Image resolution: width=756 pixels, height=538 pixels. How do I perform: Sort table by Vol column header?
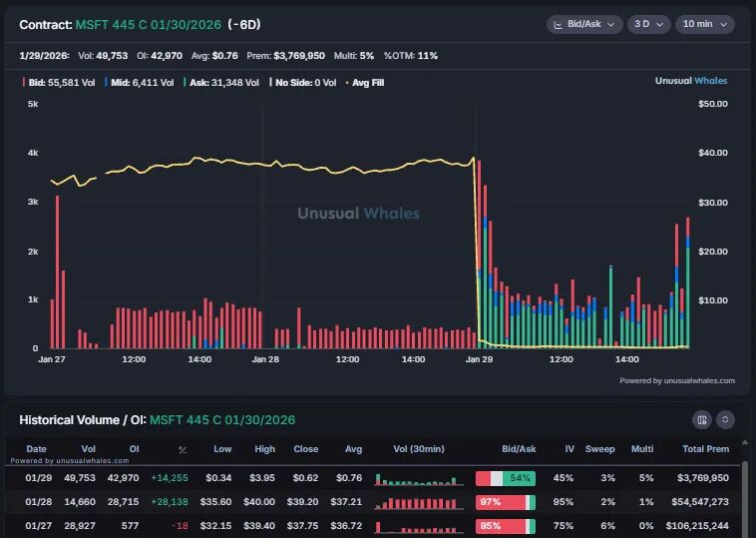pyautogui.click(x=88, y=449)
